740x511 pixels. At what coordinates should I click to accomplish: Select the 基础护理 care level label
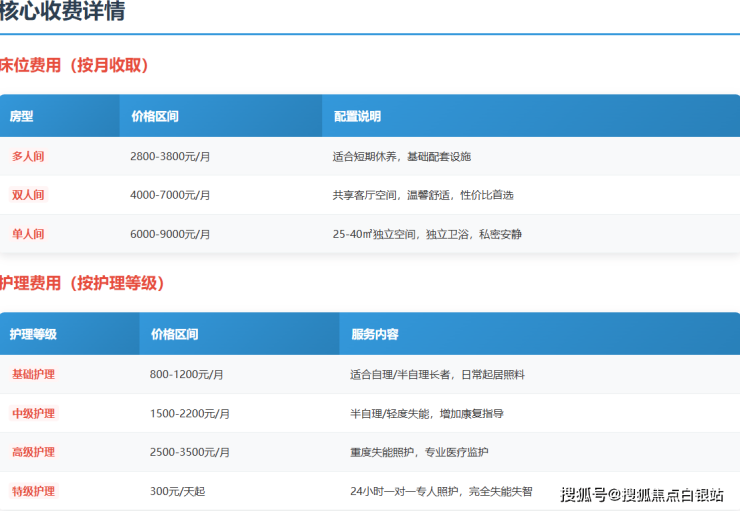pyautogui.click(x=33, y=374)
